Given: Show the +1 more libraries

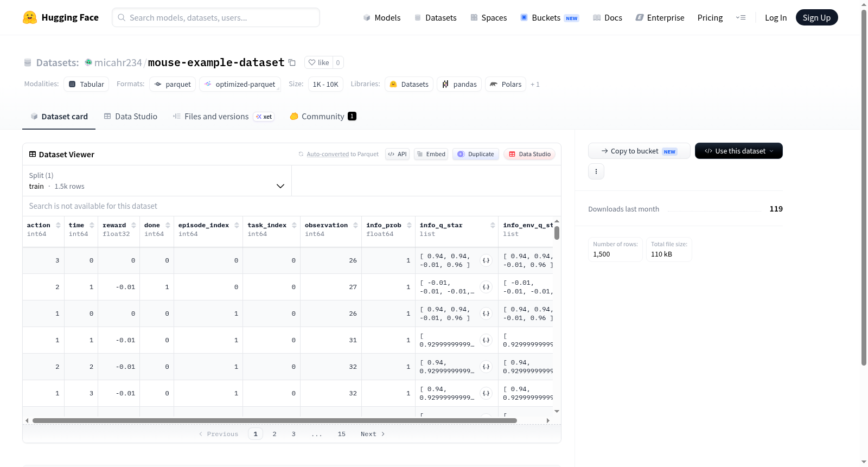Looking at the screenshot, I should click(x=535, y=84).
